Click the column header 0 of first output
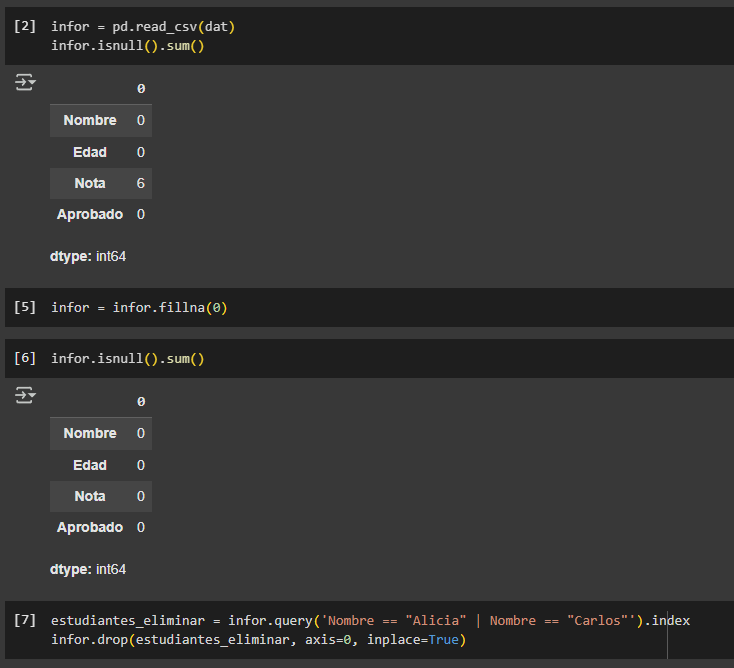734x668 pixels. coord(141,88)
